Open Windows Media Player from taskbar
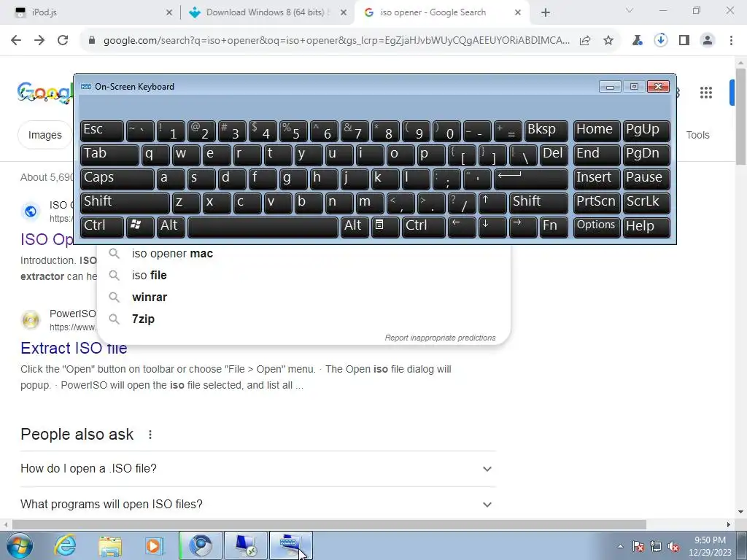The image size is (747, 560). coord(155,545)
